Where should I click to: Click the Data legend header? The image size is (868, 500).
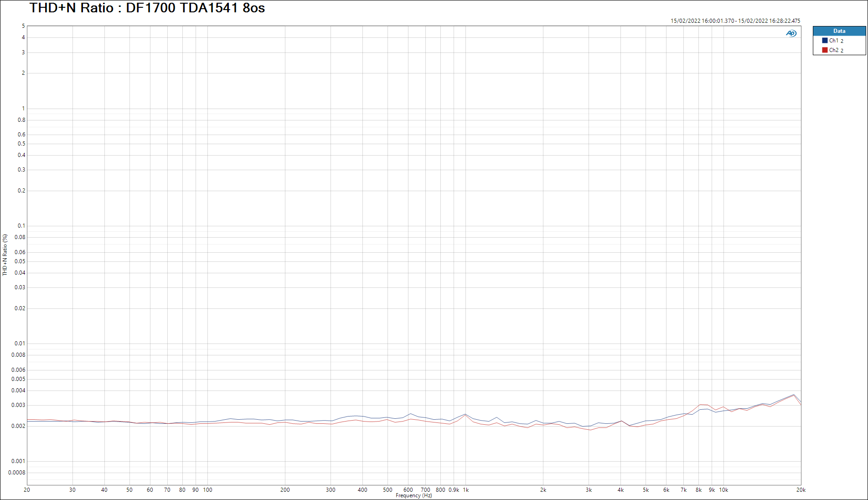839,31
